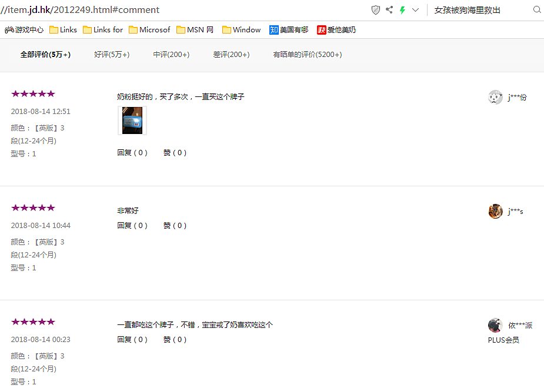Click the search magnifier icon

tap(536, 10)
